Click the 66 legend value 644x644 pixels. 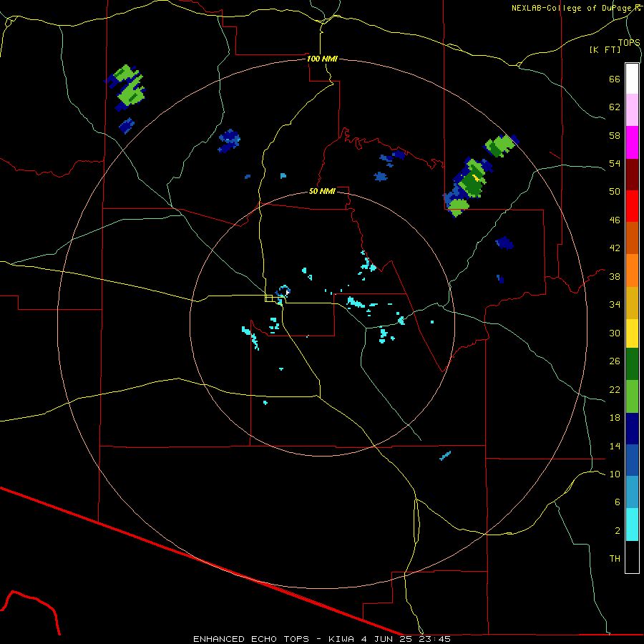tap(615, 79)
